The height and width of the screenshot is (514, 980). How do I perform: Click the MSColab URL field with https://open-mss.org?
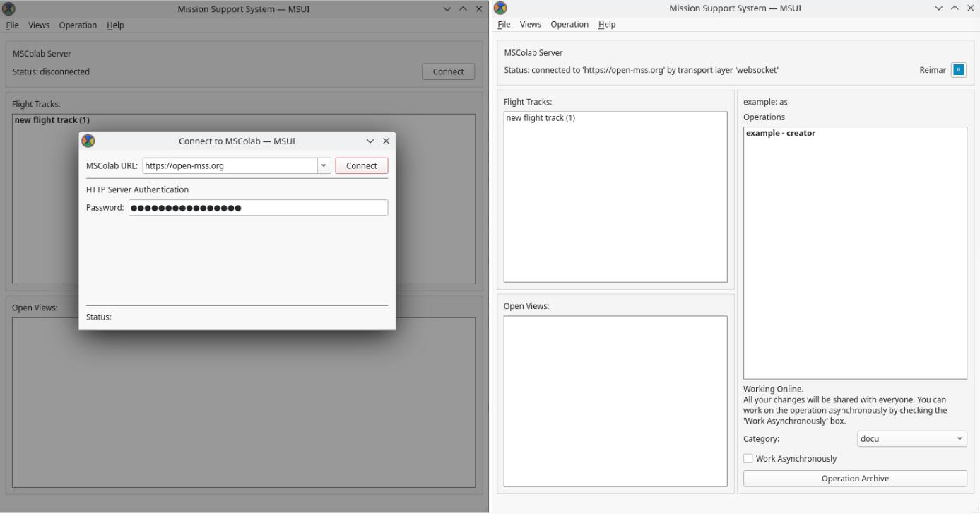pos(230,165)
